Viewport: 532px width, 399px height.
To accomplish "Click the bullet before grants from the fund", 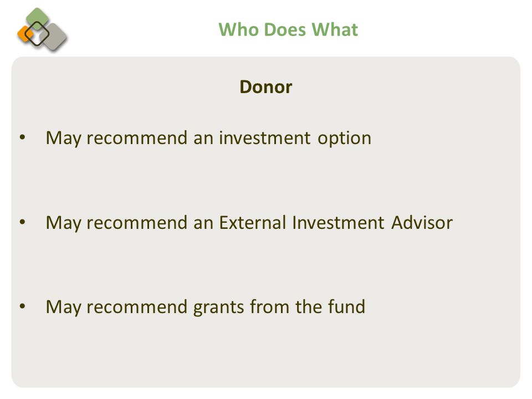I will (22, 306).
